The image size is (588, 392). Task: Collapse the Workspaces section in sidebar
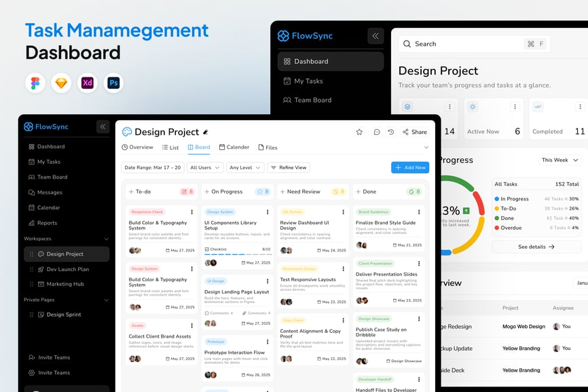coord(106,238)
